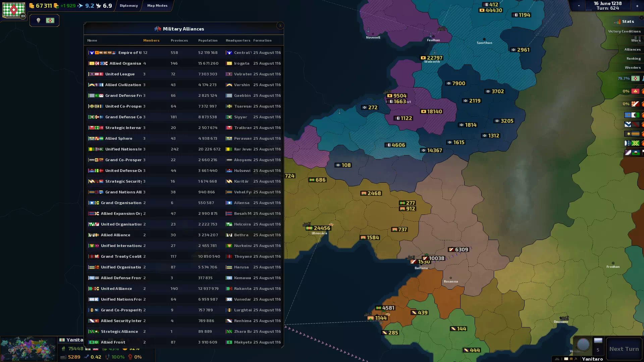Increase game speed with plus button

[637, 6]
